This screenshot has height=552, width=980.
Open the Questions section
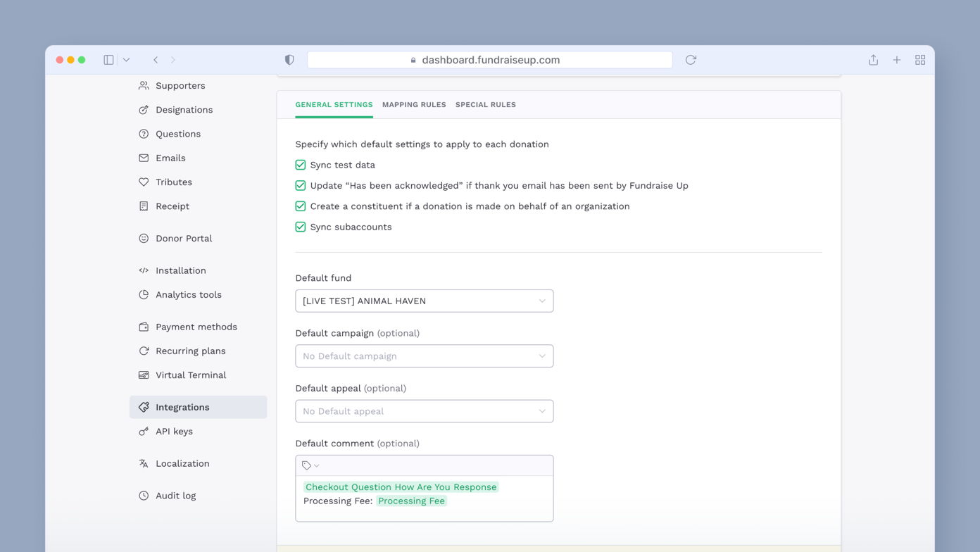coord(178,134)
